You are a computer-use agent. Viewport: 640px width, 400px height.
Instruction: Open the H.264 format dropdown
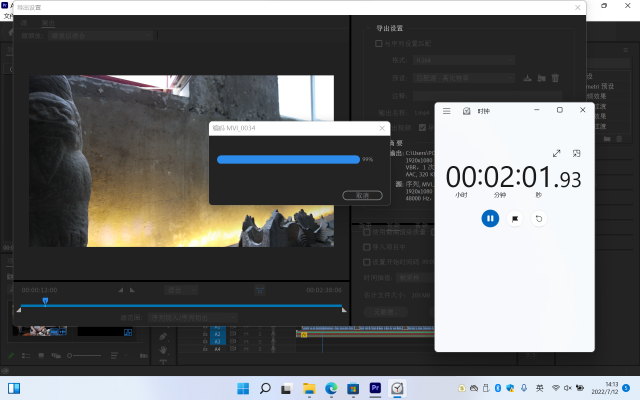[464, 60]
